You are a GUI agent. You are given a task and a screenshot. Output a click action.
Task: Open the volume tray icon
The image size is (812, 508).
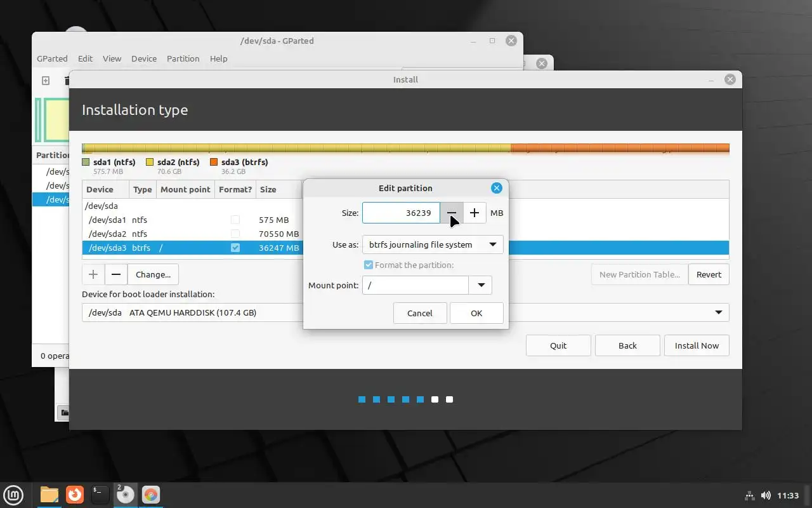pos(766,495)
